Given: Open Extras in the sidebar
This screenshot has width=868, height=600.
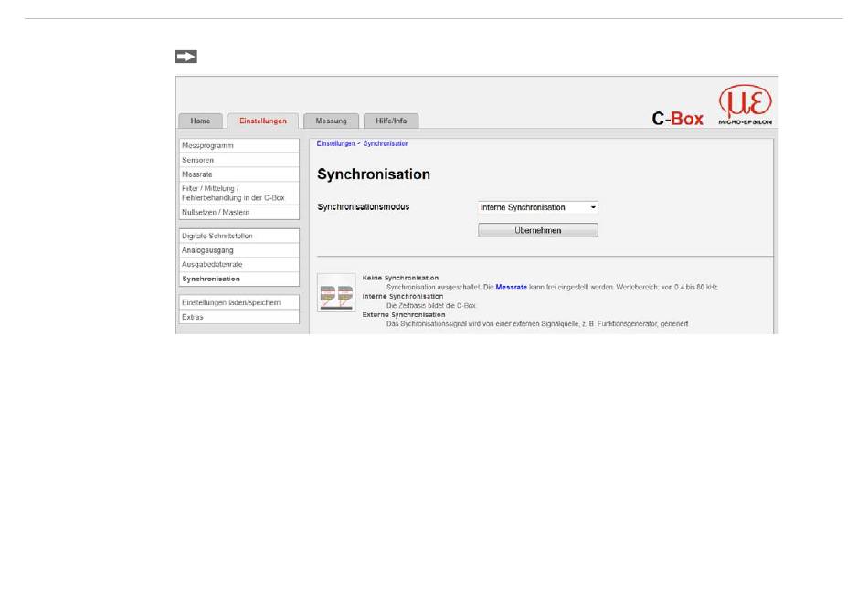Looking at the screenshot, I should coord(239,317).
